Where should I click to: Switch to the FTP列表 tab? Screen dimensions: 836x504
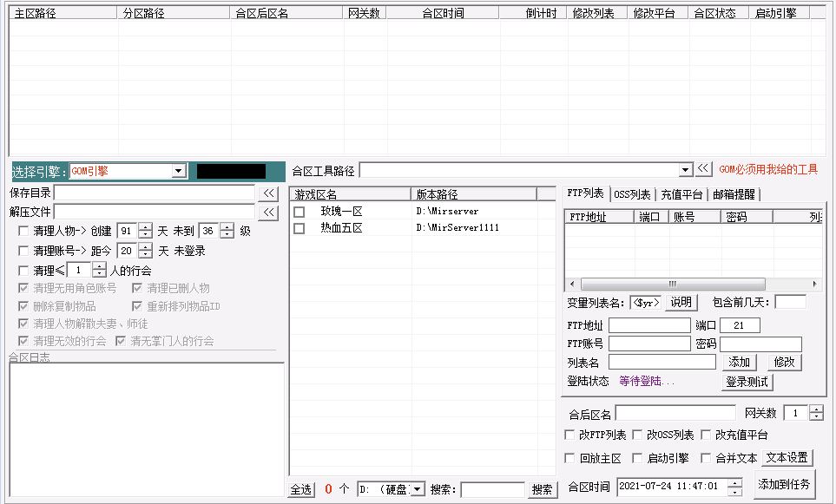[585, 193]
